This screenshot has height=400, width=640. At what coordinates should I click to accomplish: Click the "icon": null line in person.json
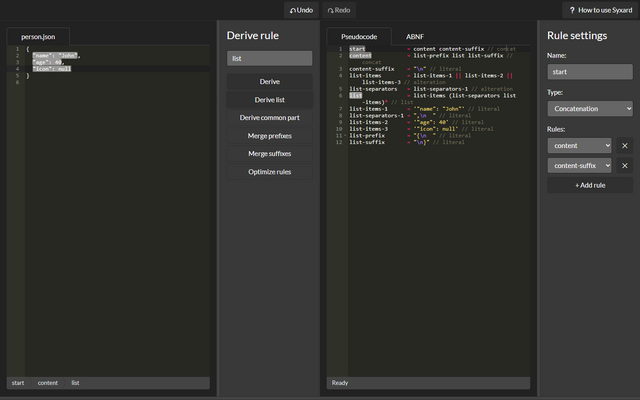pos(51,69)
